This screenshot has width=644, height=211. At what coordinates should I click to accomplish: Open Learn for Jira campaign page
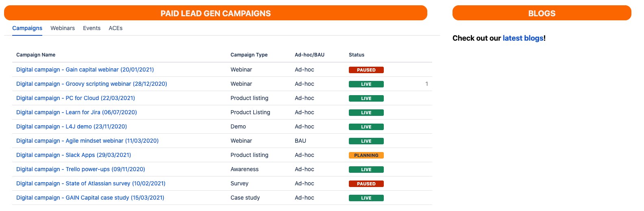[x=76, y=112]
